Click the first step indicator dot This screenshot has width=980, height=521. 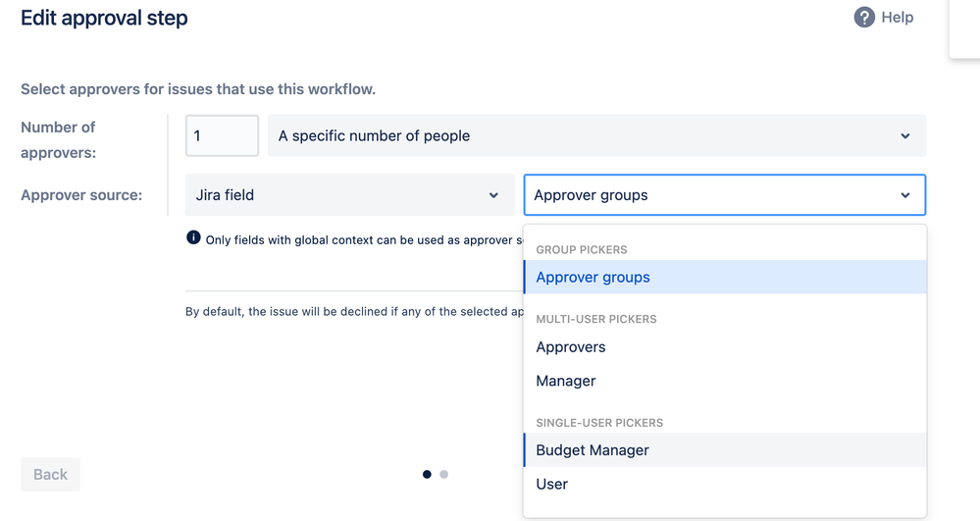[x=427, y=474]
